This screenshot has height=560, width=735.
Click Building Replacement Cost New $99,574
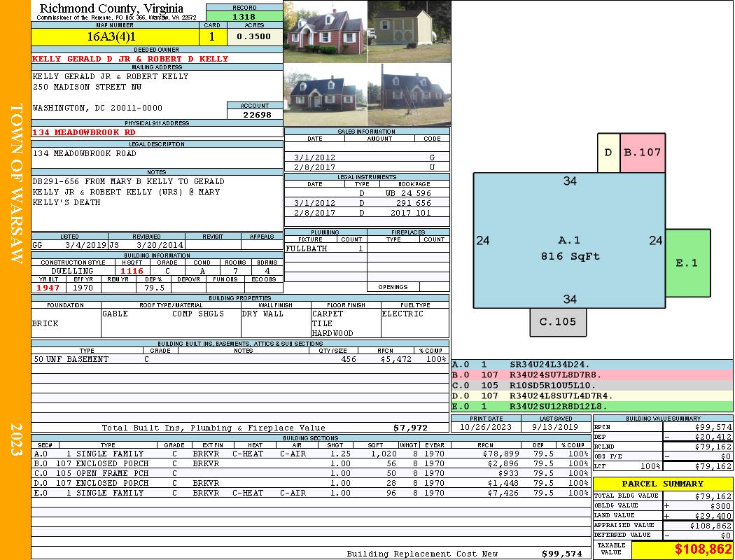pos(561,554)
